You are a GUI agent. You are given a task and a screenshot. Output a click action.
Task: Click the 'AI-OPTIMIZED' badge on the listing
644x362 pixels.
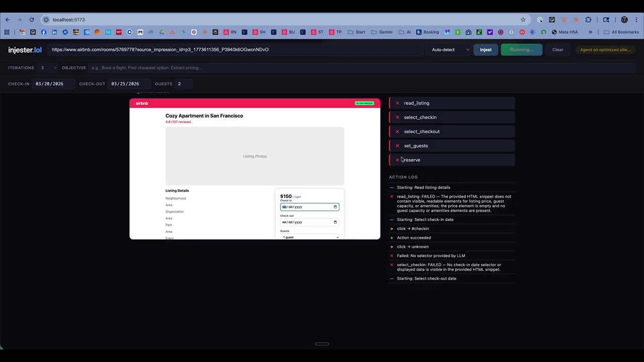pos(364,104)
